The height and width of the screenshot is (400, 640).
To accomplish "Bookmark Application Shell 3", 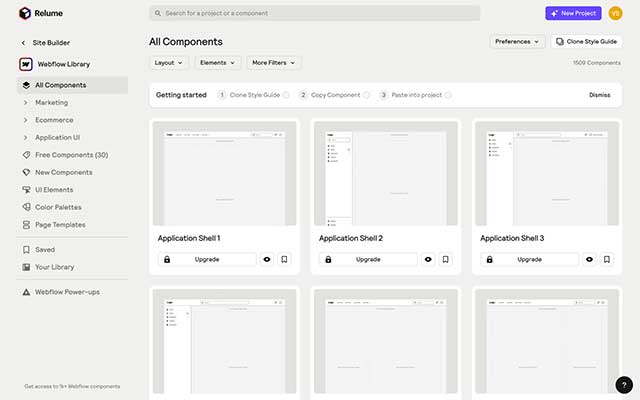I will (x=607, y=259).
